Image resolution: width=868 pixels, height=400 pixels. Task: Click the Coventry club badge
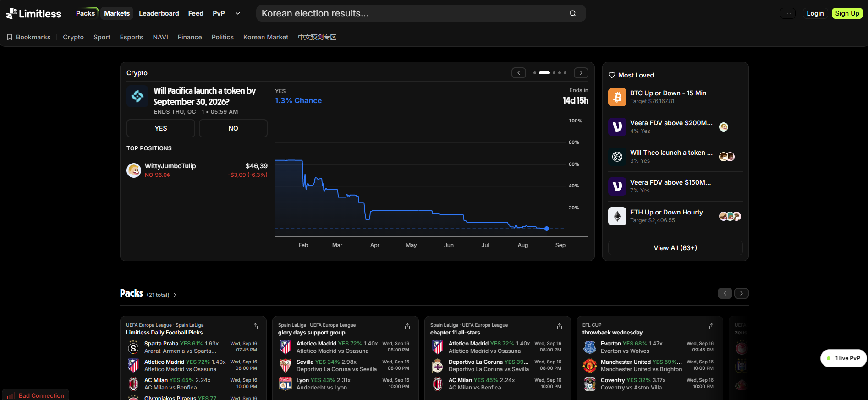[x=590, y=384]
